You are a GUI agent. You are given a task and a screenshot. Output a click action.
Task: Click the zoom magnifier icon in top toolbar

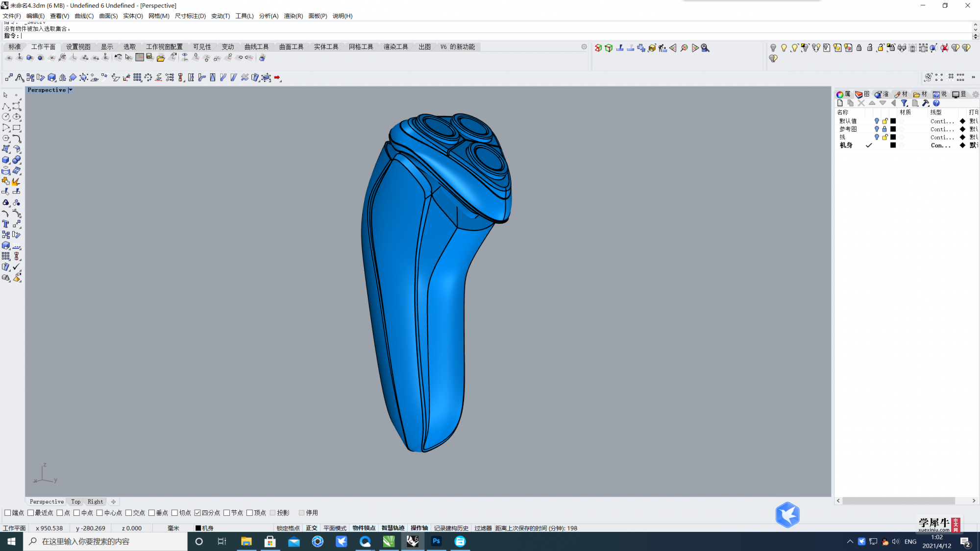tap(705, 48)
